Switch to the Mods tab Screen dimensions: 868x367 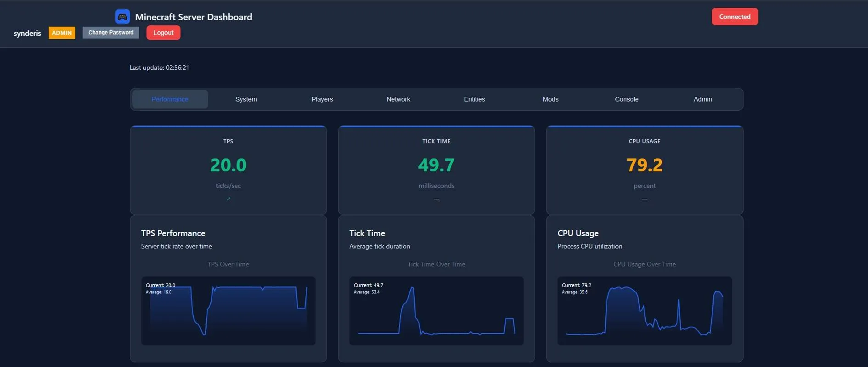pos(551,99)
